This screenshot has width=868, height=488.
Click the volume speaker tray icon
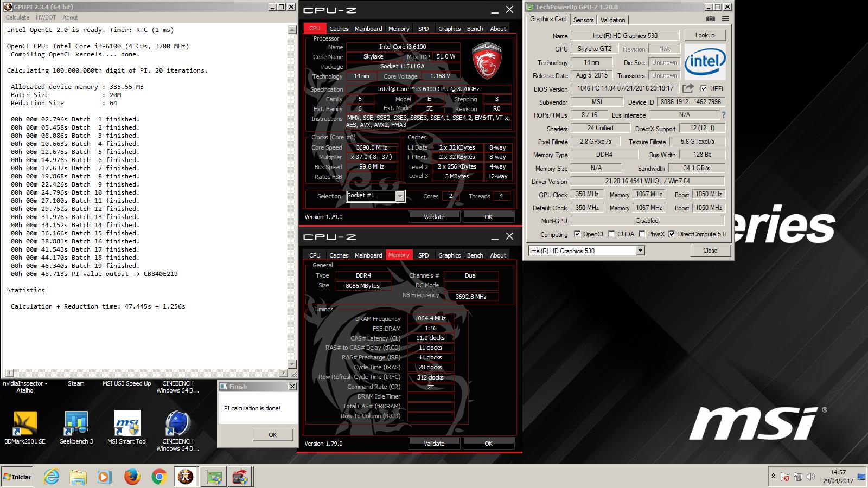[x=810, y=477]
